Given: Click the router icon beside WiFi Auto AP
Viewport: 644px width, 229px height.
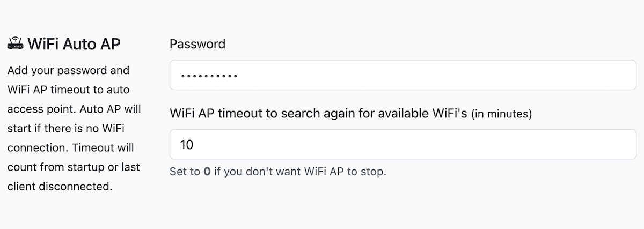Looking at the screenshot, I should (x=15, y=44).
